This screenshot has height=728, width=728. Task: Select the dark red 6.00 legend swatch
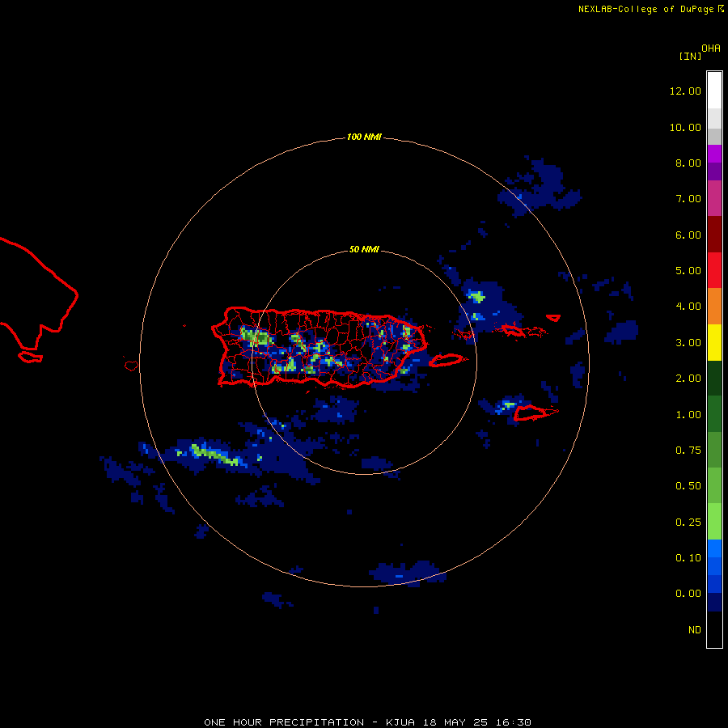tap(714, 235)
